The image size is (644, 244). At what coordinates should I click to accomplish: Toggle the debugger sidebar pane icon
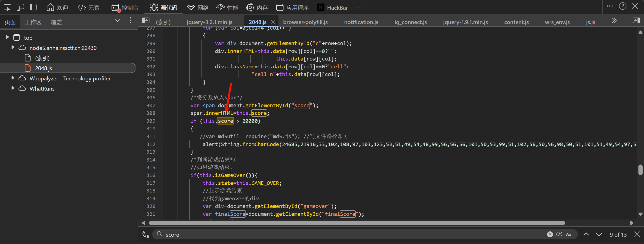point(636,21)
